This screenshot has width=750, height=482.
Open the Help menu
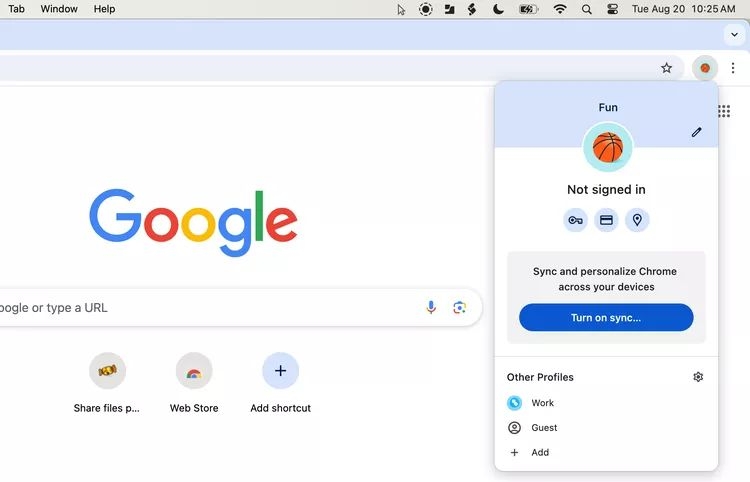[104, 9]
